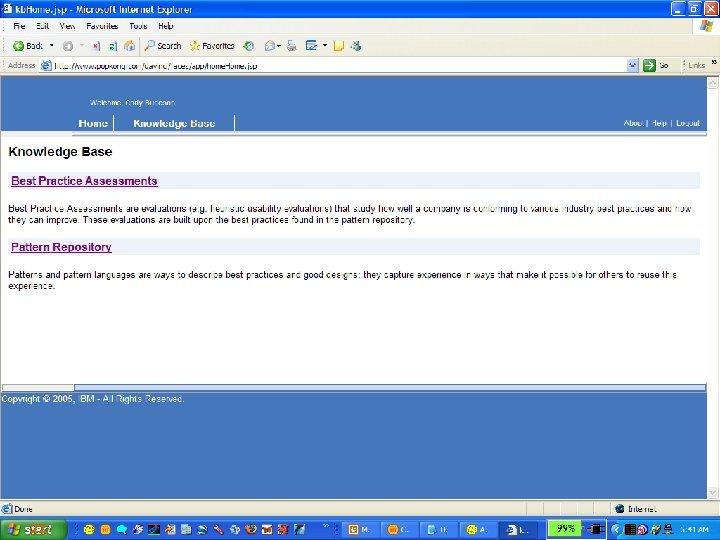
Task: Open the Tools menu
Action: click(138, 26)
